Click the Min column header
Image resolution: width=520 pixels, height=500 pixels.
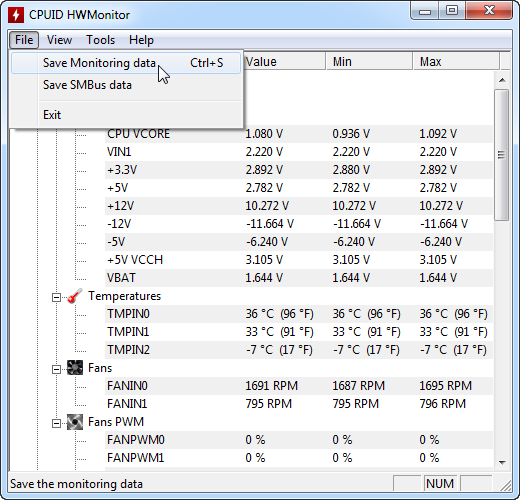(x=369, y=62)
